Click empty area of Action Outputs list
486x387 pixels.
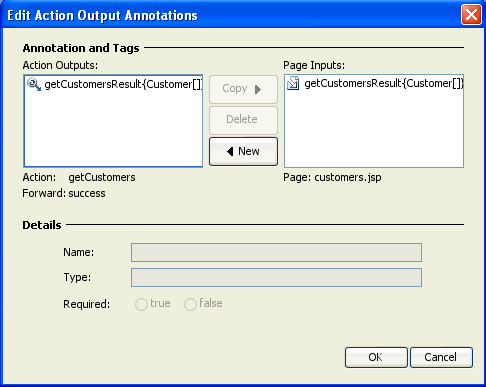113,130
